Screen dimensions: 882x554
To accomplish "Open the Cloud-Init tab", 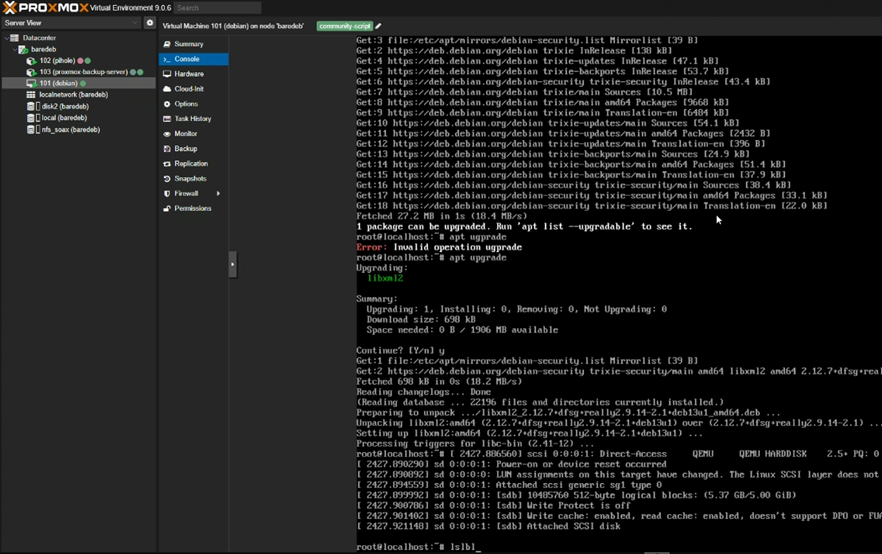I will (193, 89).
